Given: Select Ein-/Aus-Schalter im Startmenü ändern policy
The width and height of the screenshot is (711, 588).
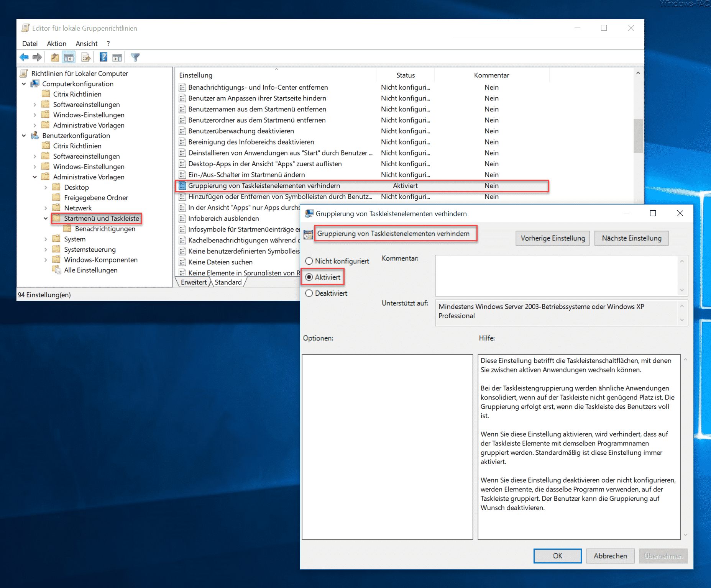Looking at the screenshot, I should (x=246, y=175).
